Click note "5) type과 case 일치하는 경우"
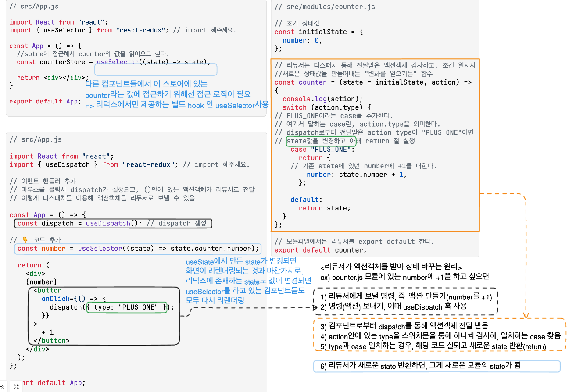The image size is (576, 392). pyautogui.click(x=433, y=346)
